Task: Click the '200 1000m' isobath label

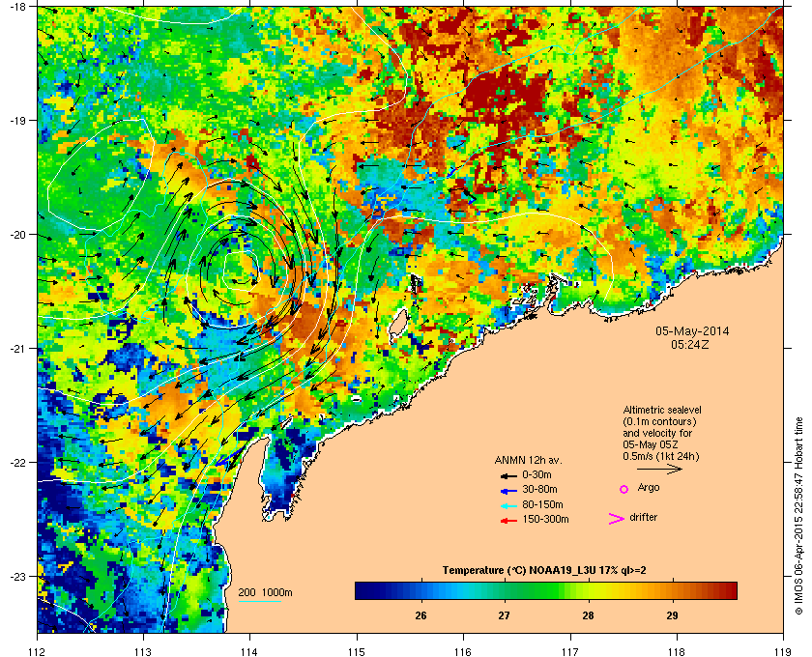Action: 265,593
